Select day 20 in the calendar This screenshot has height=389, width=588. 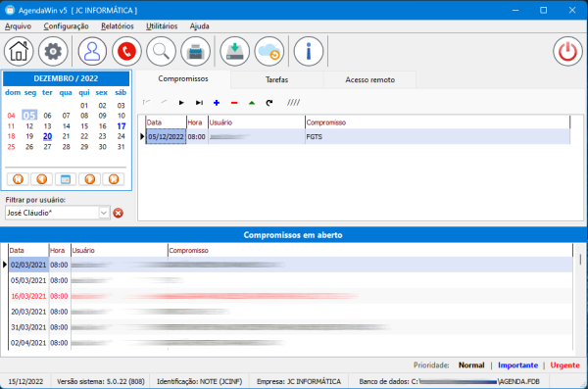point(47,136)
